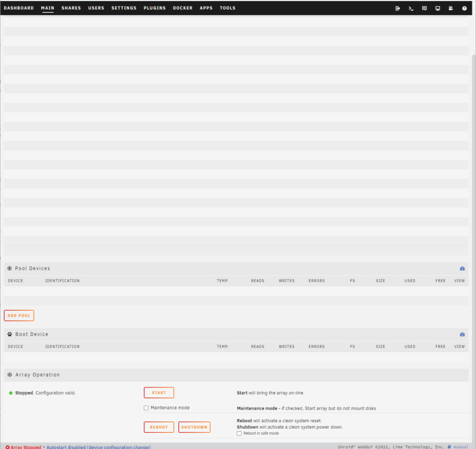Click Autostart disabled status link
The height and width of the screenshot is (449, 476).
tap(98, 447)
